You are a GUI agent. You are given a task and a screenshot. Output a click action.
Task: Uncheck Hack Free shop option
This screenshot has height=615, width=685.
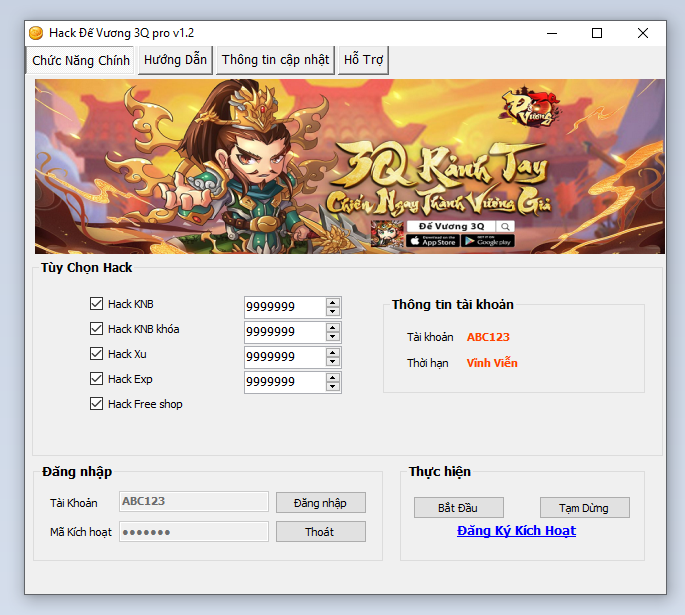[x=97, y=404]
